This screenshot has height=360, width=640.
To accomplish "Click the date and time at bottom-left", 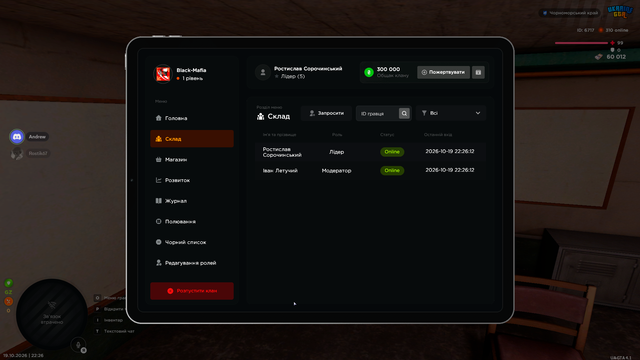I will pos(23,356).
